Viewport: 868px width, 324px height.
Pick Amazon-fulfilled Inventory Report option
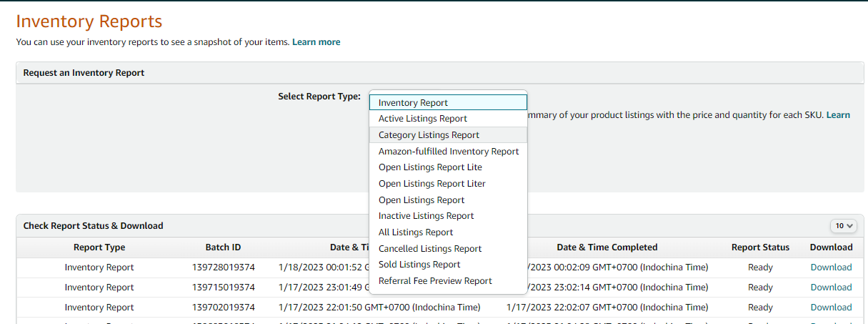coord(448,152)
